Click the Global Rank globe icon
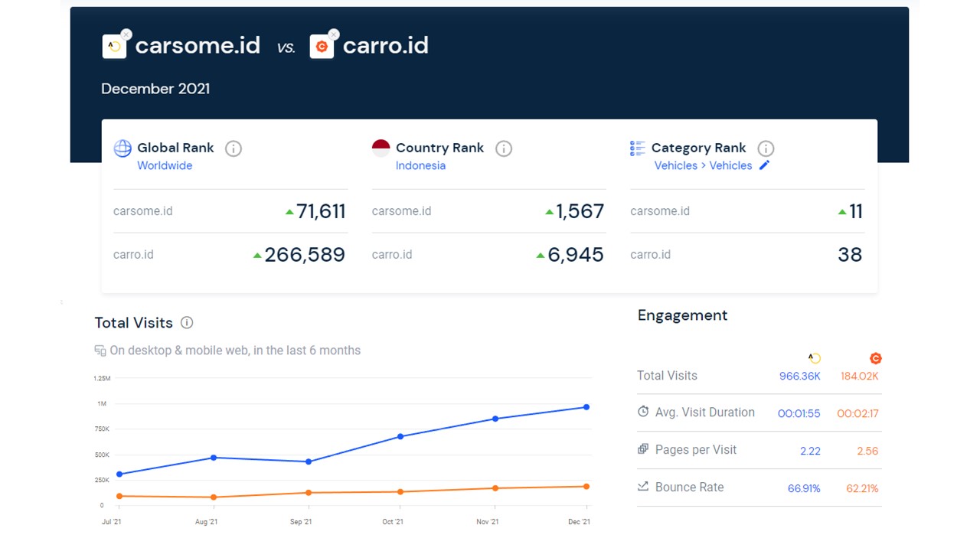The width and height of the screenshot is (980, 551). (x=122, y=148)
